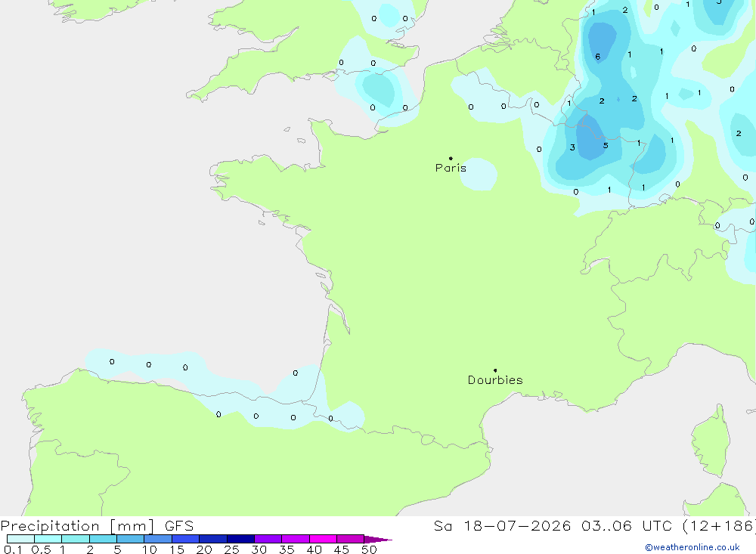Click the purple arrow tip past 50
The height and width of the screenshot is (554, 756).
378,539
